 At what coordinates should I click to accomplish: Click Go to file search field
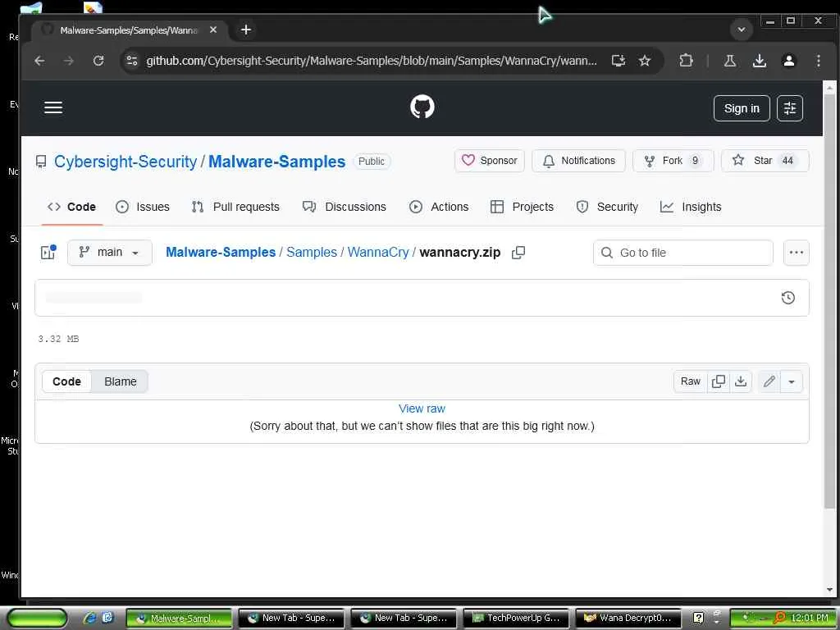(683, 253)
